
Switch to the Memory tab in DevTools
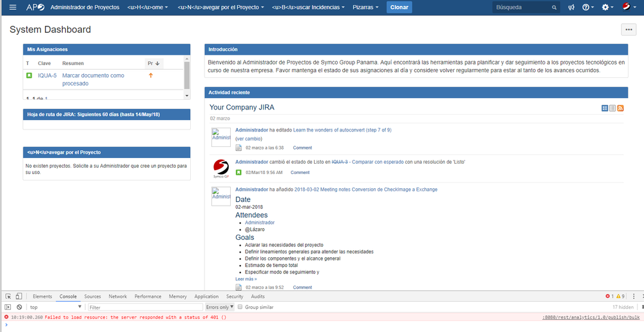pyautogui.click(x=178, y=297)
